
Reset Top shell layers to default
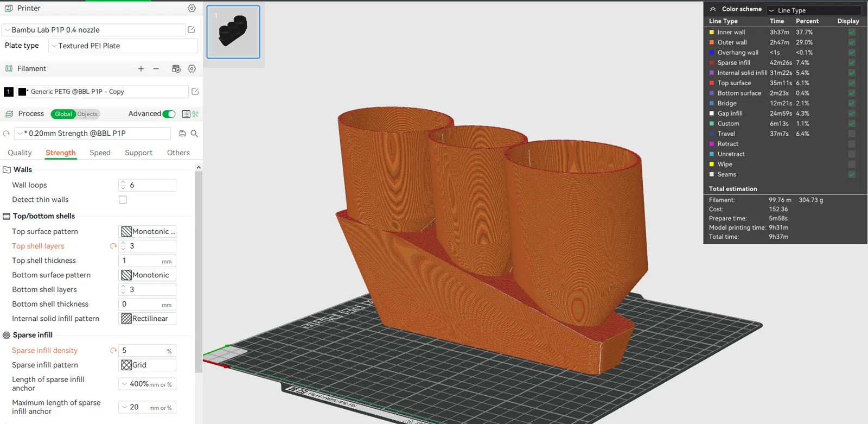pyautogui.click(x=113, y=246)
